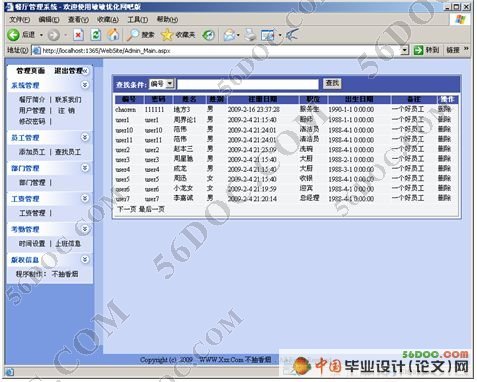Go to Home page icon

113,35
